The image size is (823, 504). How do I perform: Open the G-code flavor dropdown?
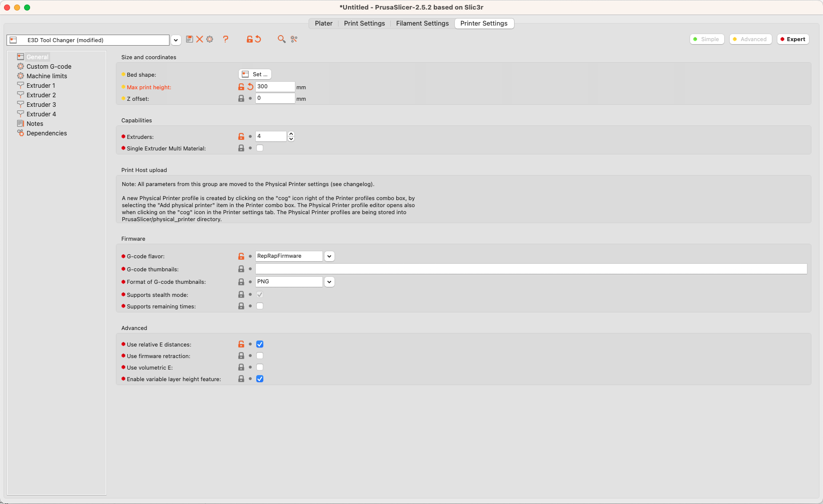point(330,256)
